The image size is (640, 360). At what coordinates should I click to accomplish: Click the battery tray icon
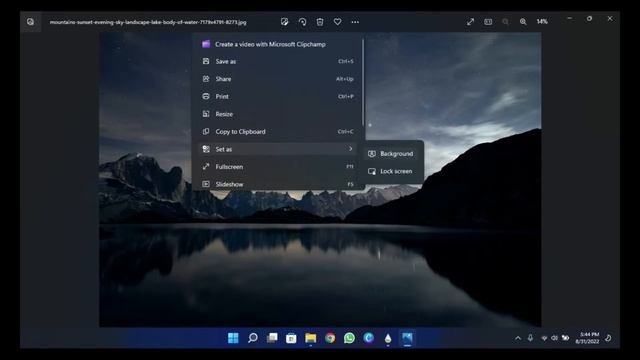(565, 338)
